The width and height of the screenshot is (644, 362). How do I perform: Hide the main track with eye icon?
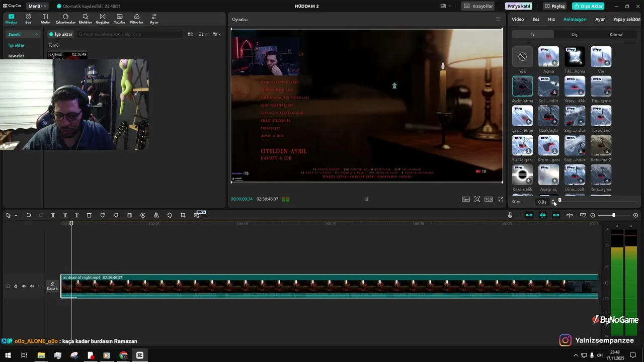24,286
